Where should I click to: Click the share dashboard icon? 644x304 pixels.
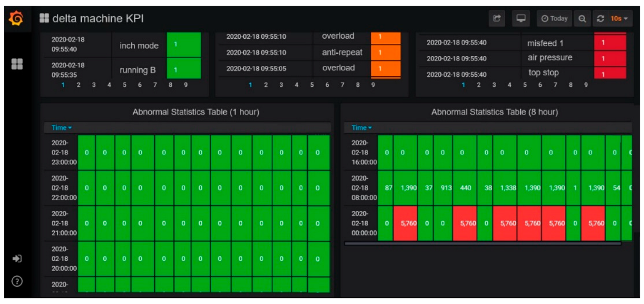(x=497, y=19)
